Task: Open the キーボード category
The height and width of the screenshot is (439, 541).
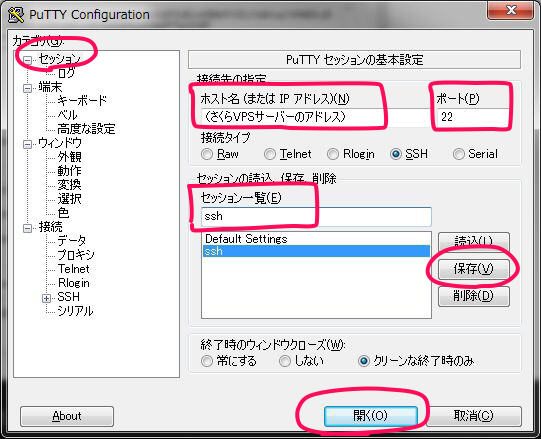Action: coord(82,101)
